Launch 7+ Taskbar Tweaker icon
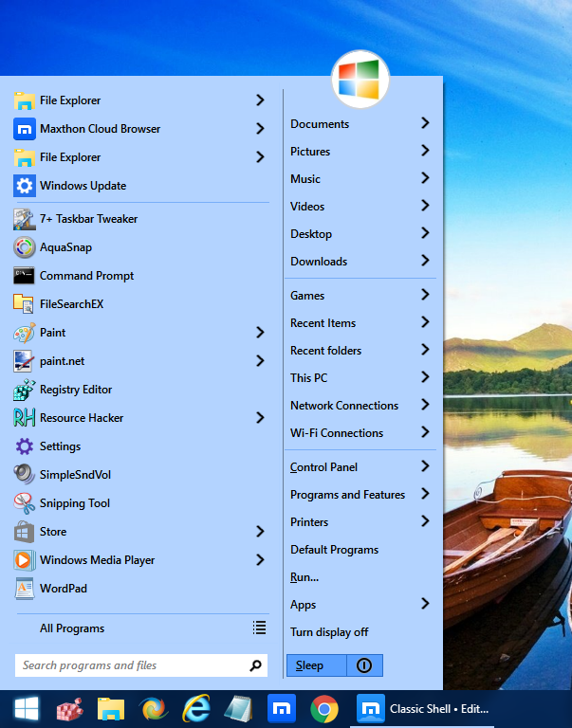This screenshot has height=728, width=572. tap(24, 219)
